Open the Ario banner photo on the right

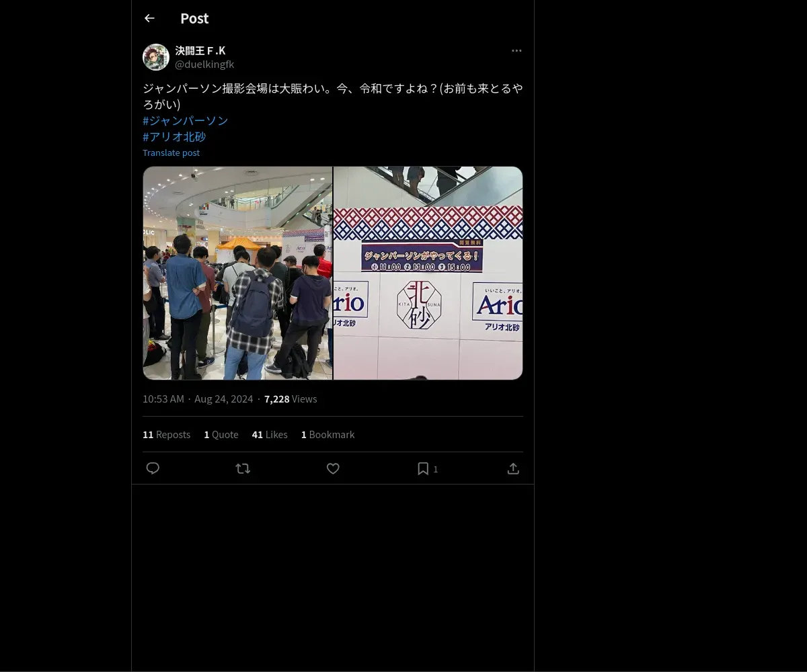[x=428, y=273]
